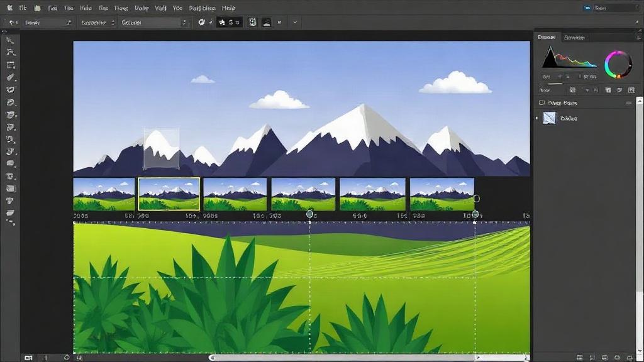The width and height of the screenshot is (644, 362).
Task: Click the highlighted dark icon group in the options bar
Action: click(230, 23)
